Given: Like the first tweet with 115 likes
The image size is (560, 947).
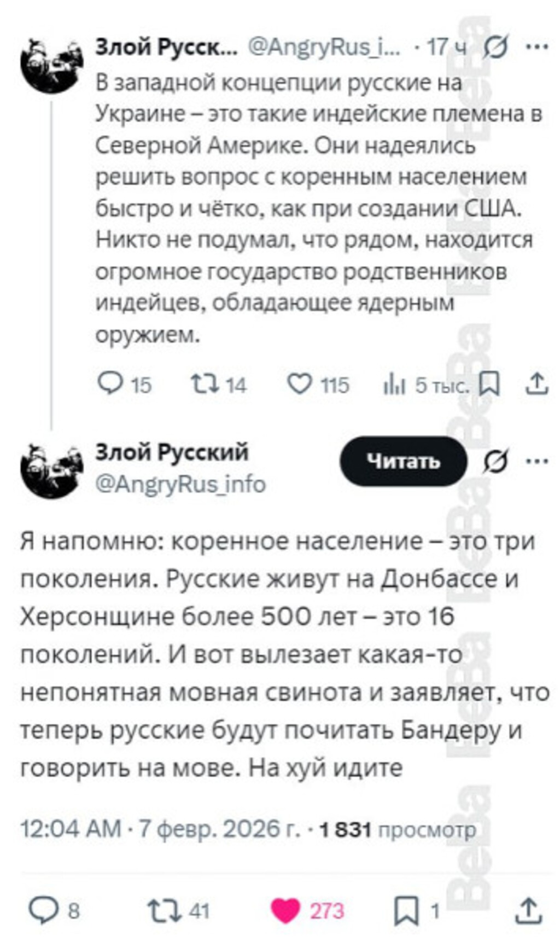Looking at the screenshot, I should coord(300,384).
